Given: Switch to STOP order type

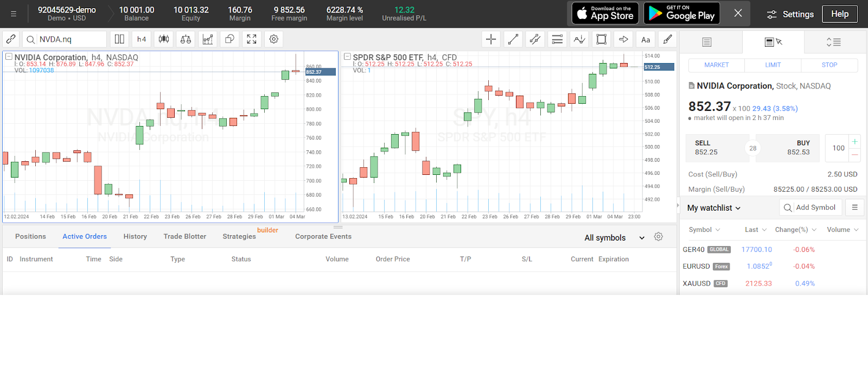Looking at the screenshot, I should (x=829, y=65).
